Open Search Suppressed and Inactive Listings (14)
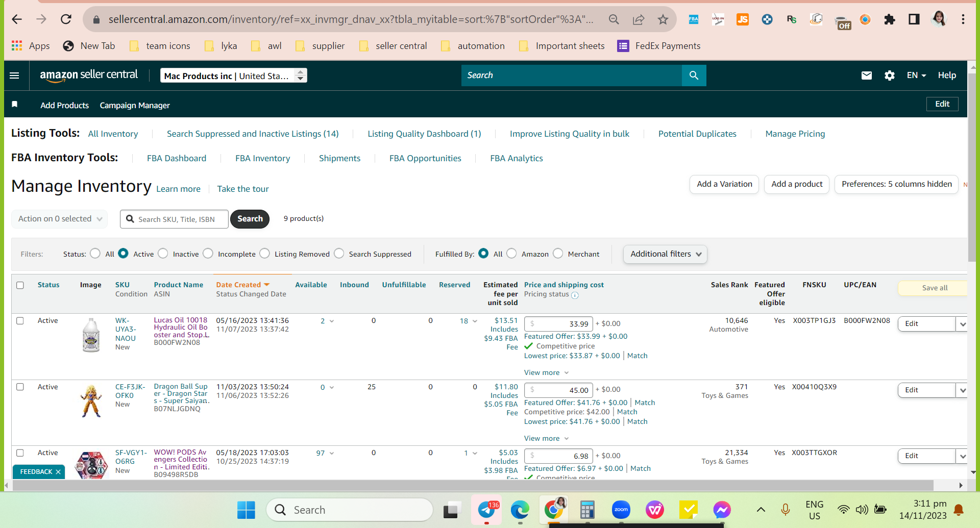The height and width of the screenshot is (528, 980). (253, 134)
